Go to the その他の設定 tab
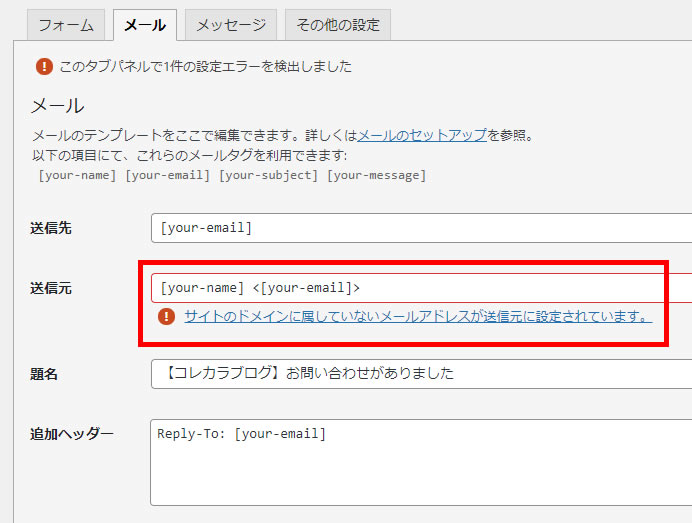692x523 pixels. pyautogui.click(x=338, y=25)
